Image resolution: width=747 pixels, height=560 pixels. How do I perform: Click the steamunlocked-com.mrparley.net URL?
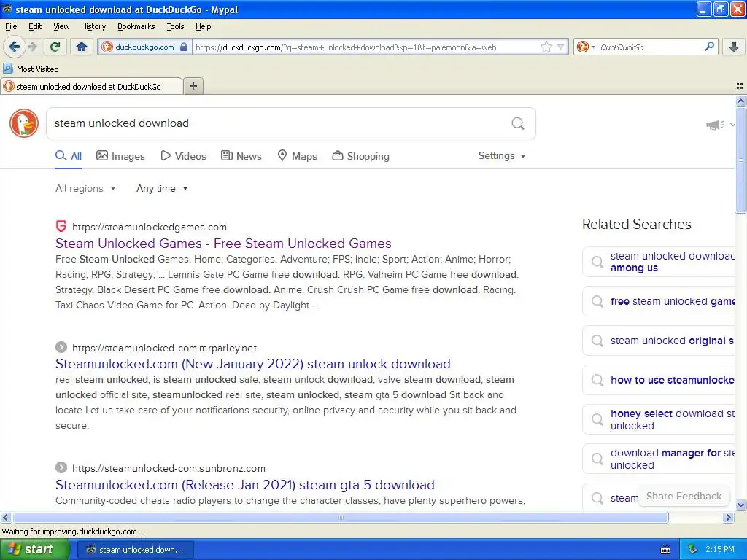[x=164, y=348]
